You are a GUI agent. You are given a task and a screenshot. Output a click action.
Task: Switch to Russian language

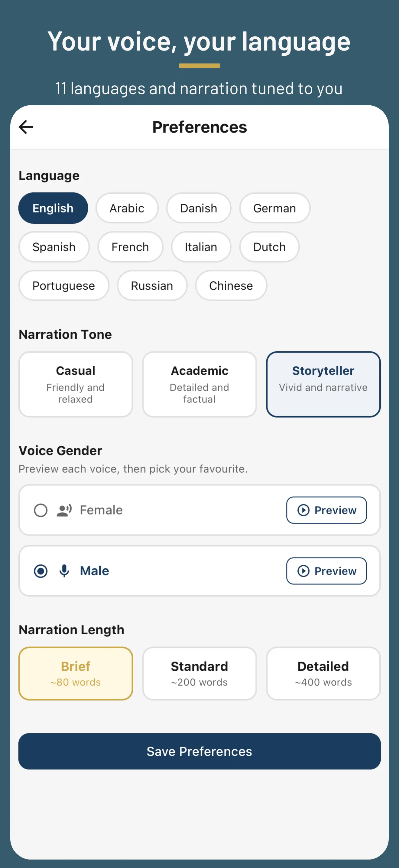[152, 286]
